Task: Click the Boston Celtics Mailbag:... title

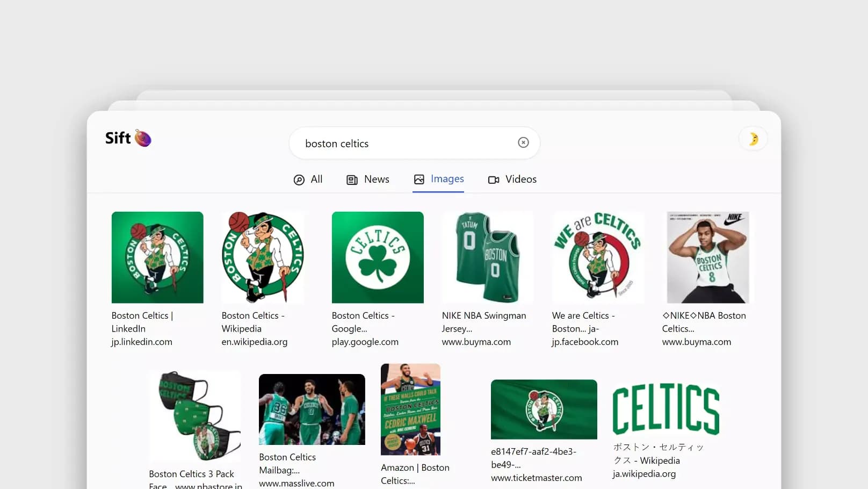Action: [287, 464]
